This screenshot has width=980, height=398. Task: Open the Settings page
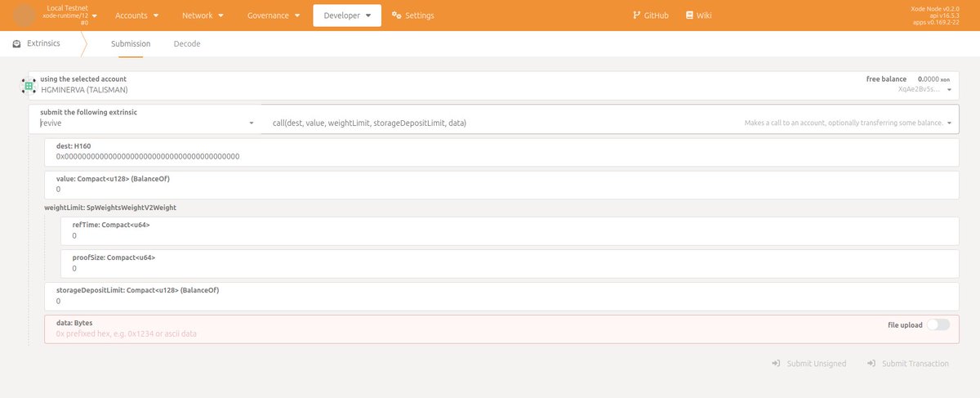413,16
